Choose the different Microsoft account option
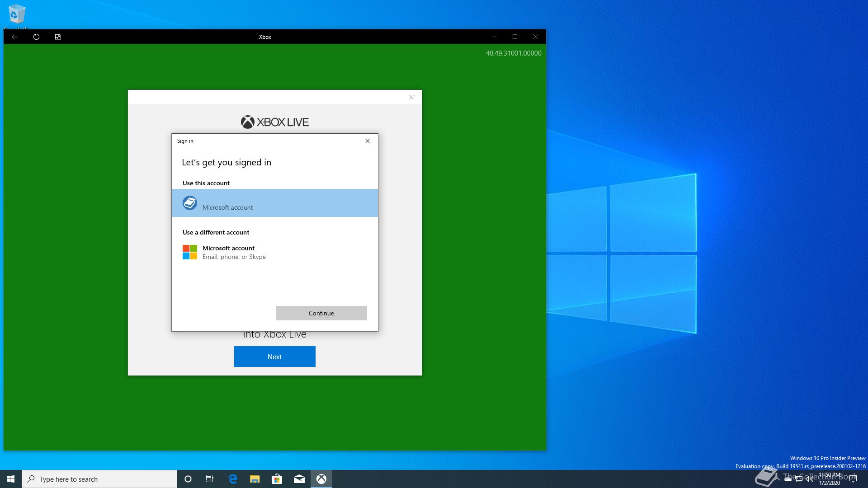This screenshot has height=488, width=868. (275, 252)
